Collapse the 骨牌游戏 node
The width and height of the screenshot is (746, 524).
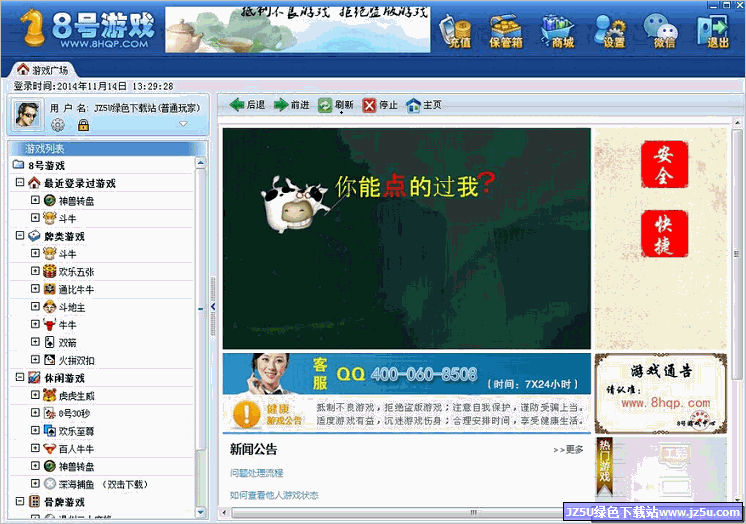coord(20,501)
